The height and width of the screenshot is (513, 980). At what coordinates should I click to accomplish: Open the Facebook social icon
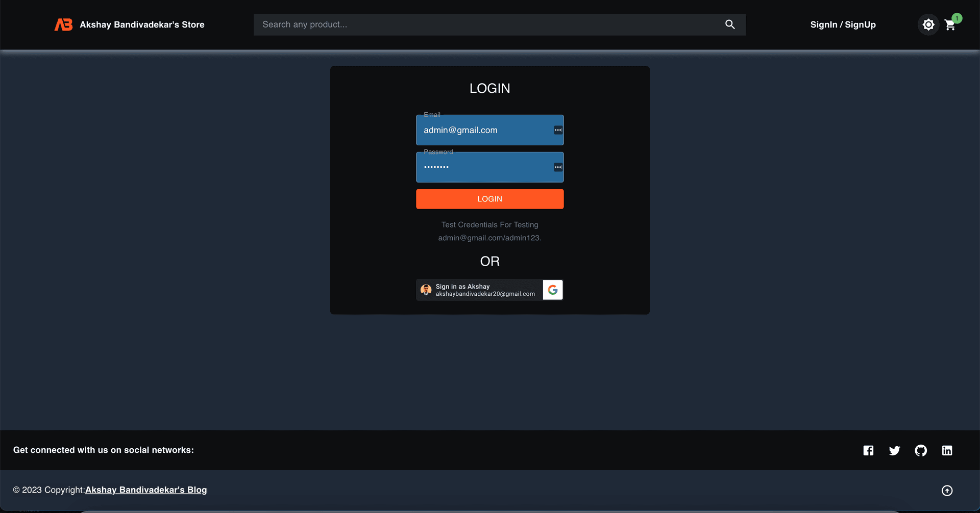click(x=868, y=450)
